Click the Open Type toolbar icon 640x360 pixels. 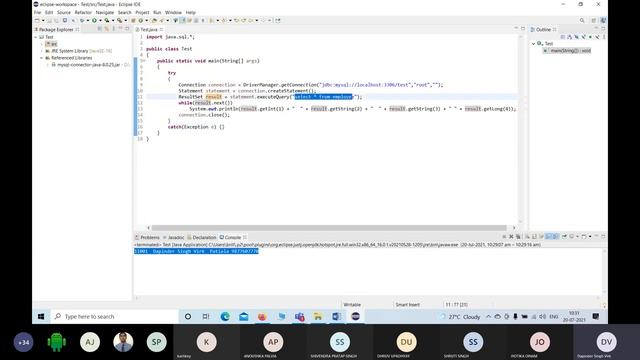click(154, 20)
